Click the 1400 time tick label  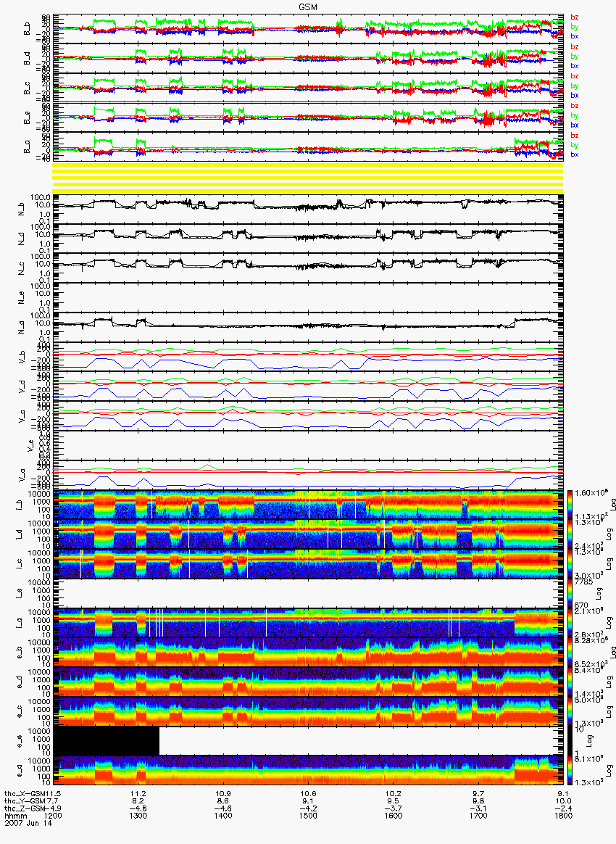223,816
